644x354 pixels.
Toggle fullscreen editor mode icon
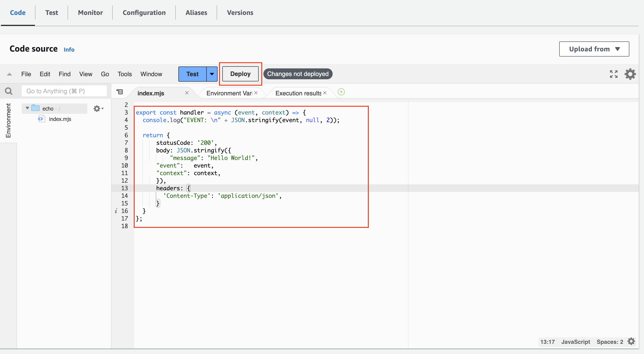[x=614, y=74]
